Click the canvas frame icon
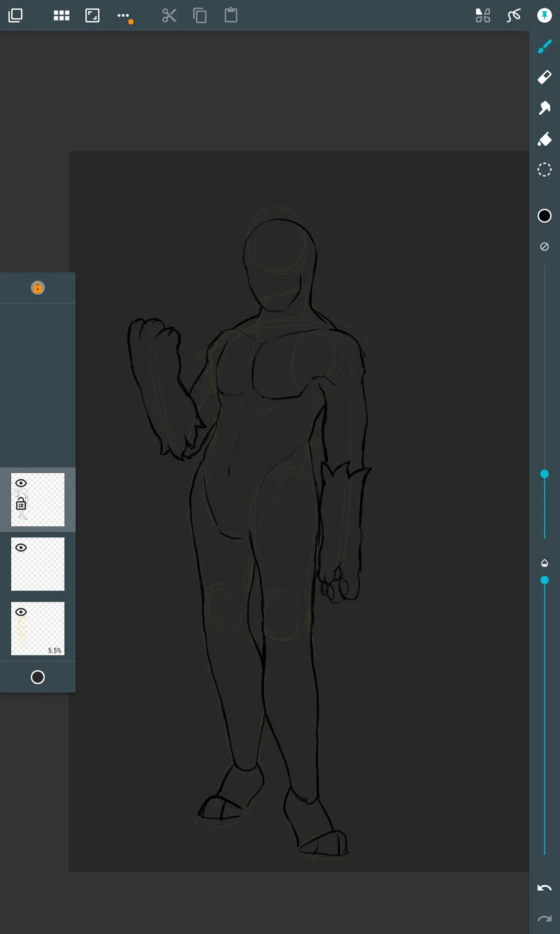The height and width of the screenshot is (934, 560). [x=92, y=16]
